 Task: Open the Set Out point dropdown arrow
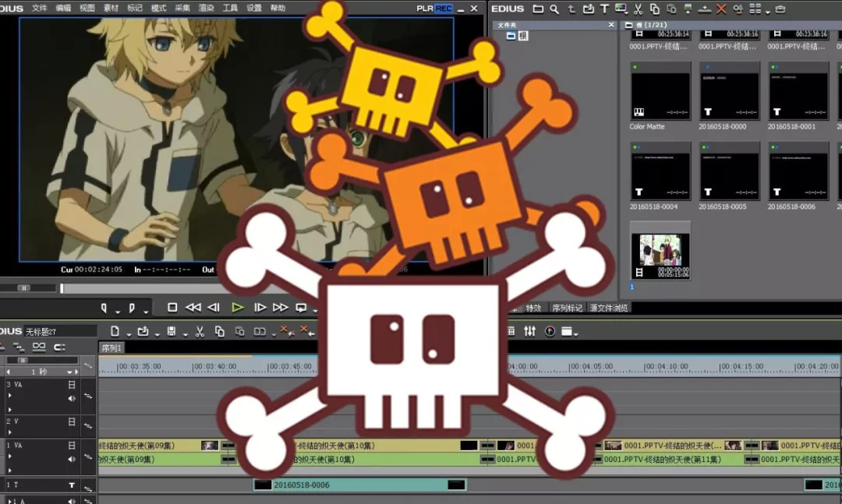[146, 311]
